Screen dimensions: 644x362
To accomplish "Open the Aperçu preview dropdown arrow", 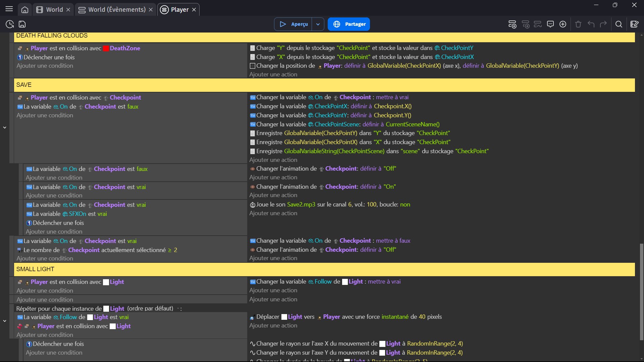I will pyautogui.click(x=318, y=24).
